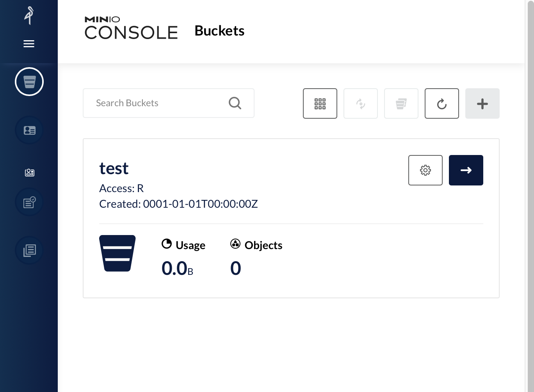Browse test bucket with arrow button

pyautogui.click(x=466, y=170)
